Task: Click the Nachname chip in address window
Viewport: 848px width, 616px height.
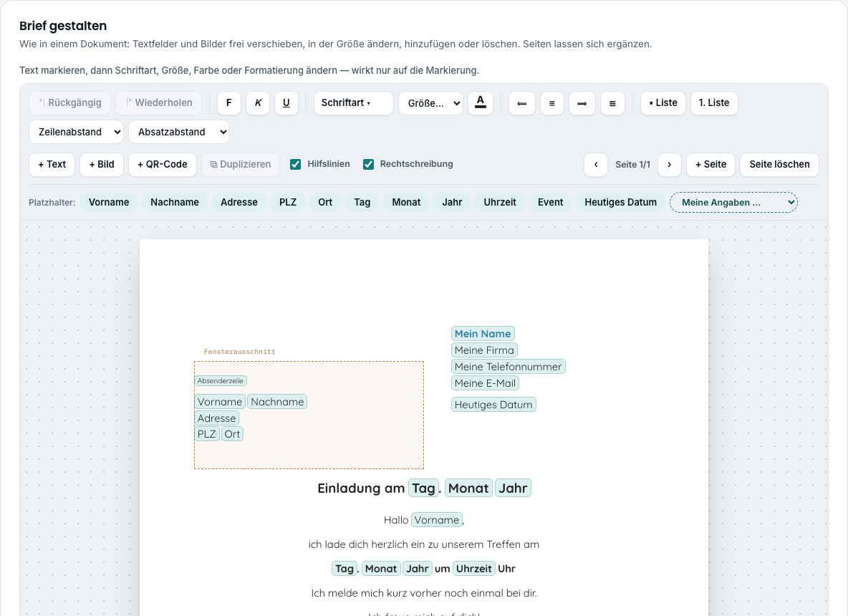Action: [277, 402]
